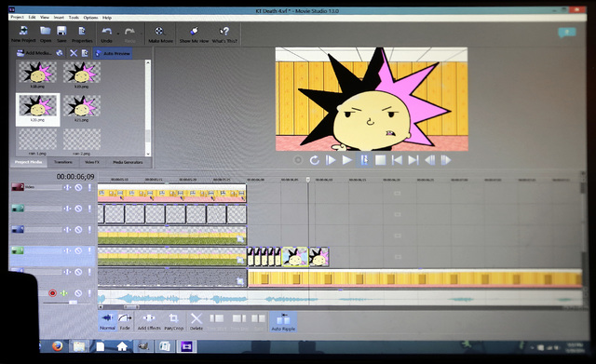Open media properties icon in Project Media toolbar

coord(85,53)
